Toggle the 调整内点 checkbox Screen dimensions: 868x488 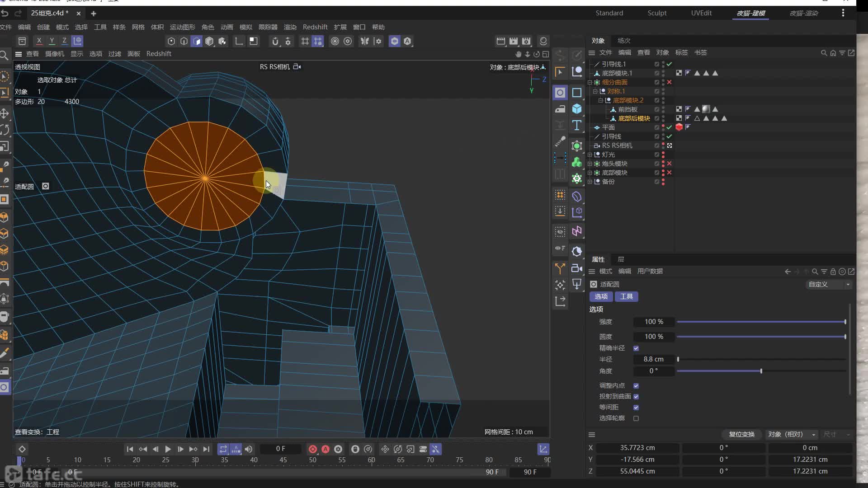click(636, 386)
